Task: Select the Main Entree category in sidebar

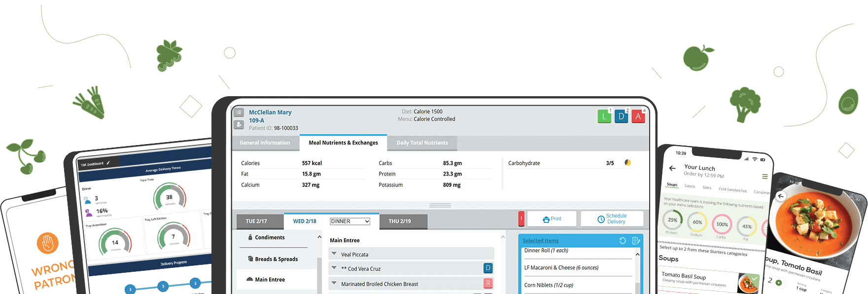Action: [277, 279]
